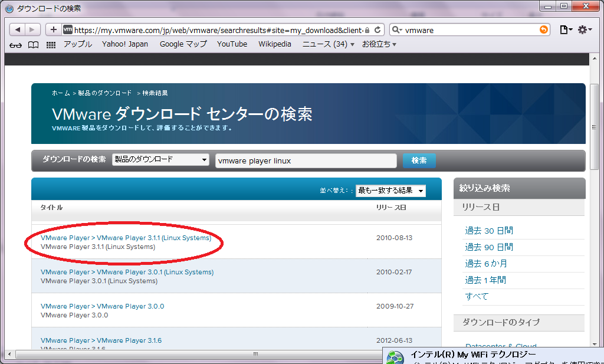Screen dimensions: 604x364
Task: Click the vertical scrollbar up arrow
Action: tap(594, 58)
